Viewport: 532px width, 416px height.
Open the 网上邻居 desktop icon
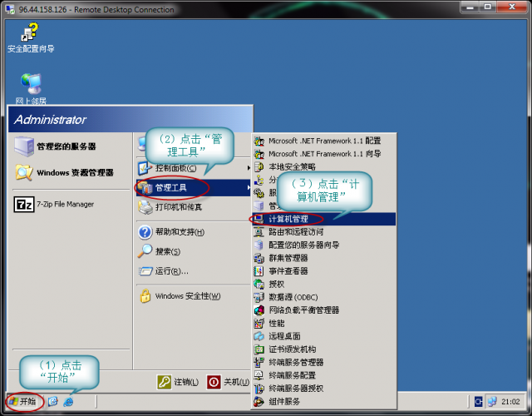pos(31,88)
